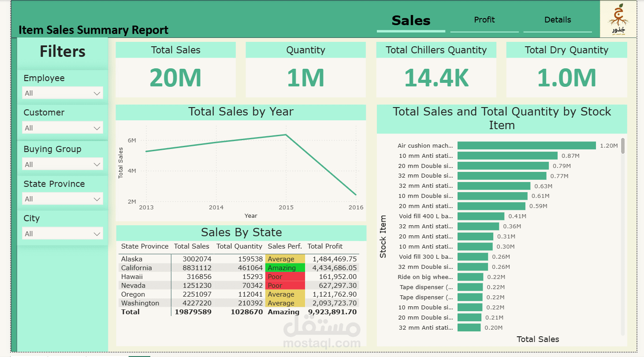Click the Total Sales by Year title
Image resolution: width=644 pixels, height=357 pixels.
(241, 112)
